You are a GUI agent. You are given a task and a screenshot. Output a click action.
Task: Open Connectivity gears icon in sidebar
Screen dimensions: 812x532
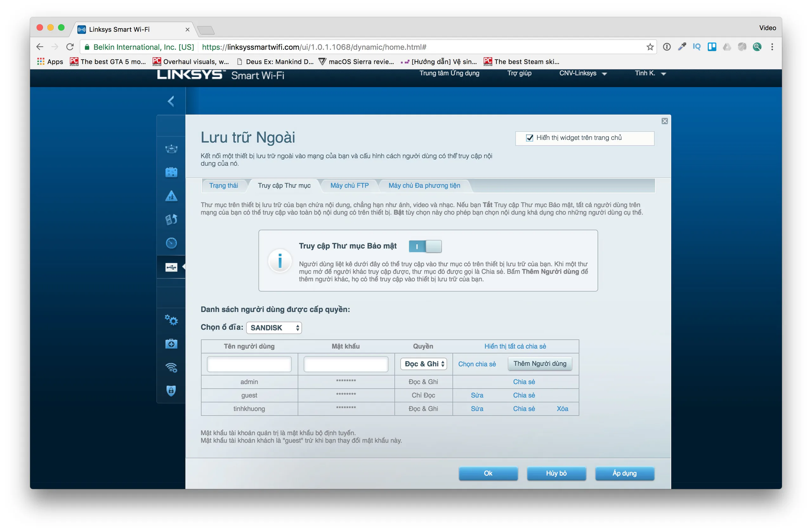(x=171, y=320)
